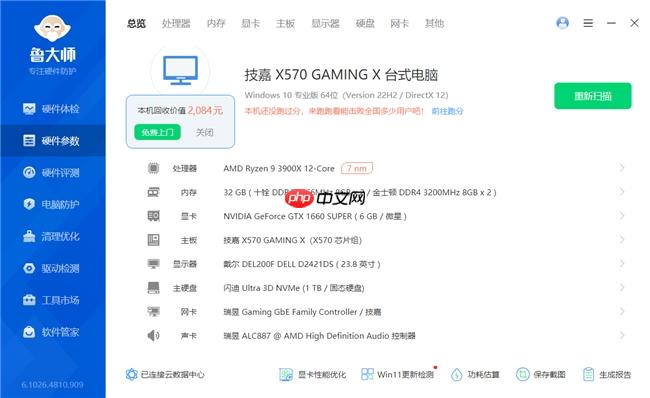
Task: Click 已连接云数据中心 status icon
Action: point(131,374)
